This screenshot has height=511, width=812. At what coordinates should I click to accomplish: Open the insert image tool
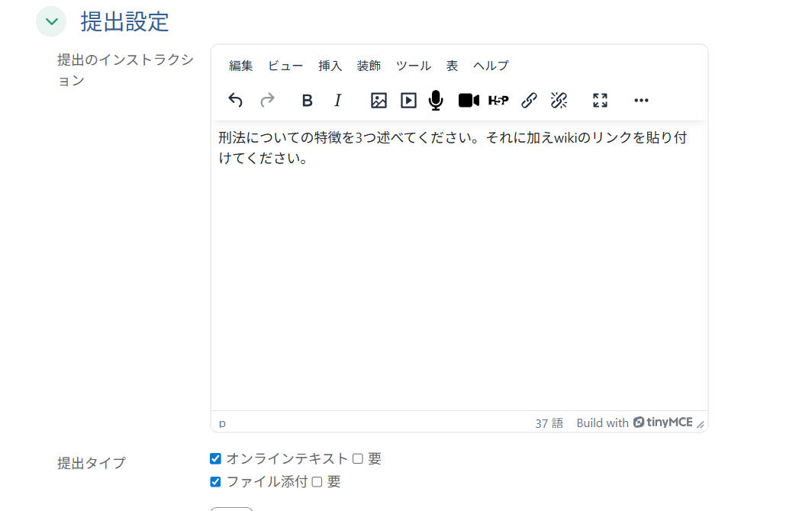[378, 100]
